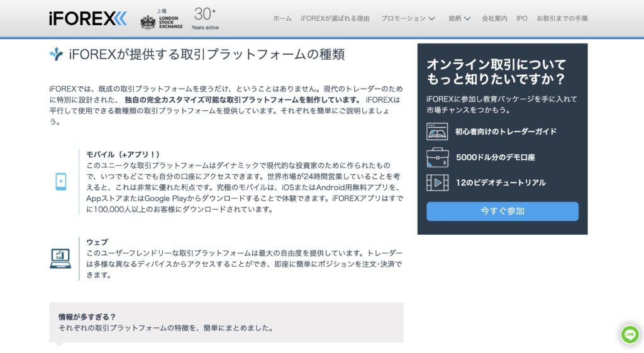Image resolution: width=644 pixels, height=353 pixels.
Task: Click the London Stock Exchange crest badge
Action: (x=162, y=20)
